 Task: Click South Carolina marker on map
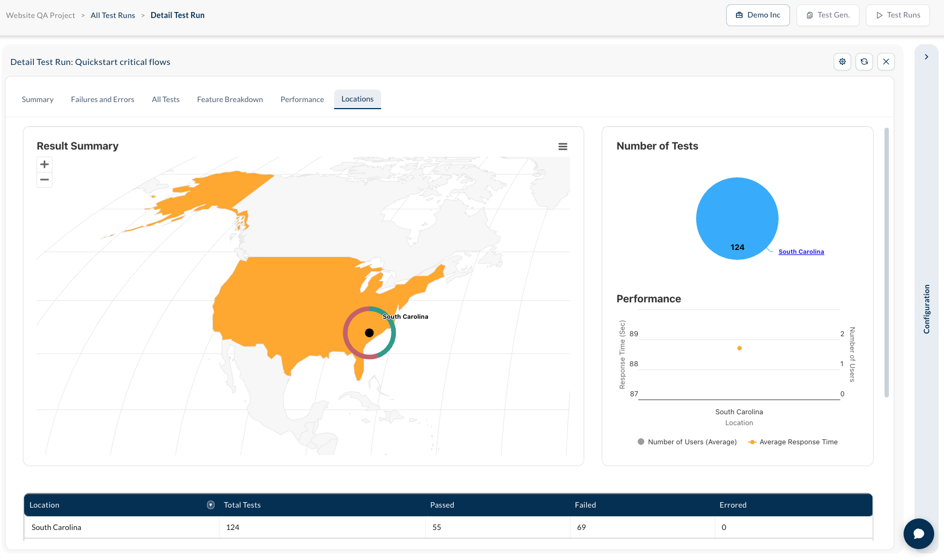(369, 333)
